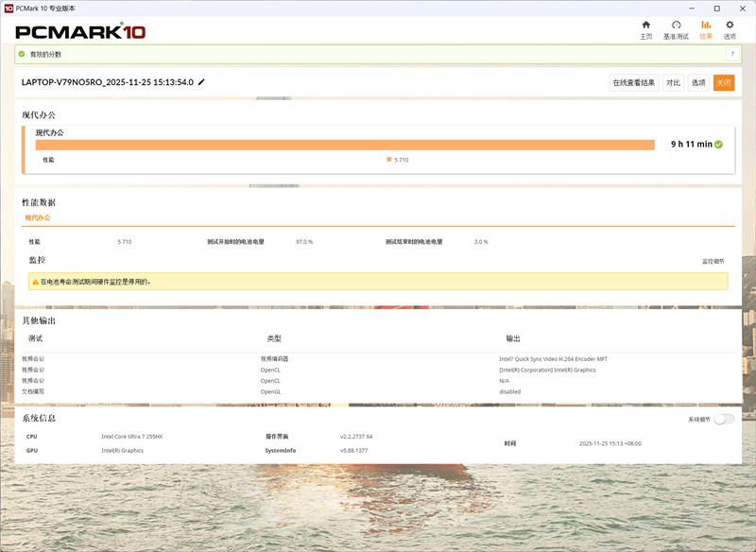This screenshot has height=552, width=756.
Task: Click the PCMark 10 logo
Action: pos(80,31)
